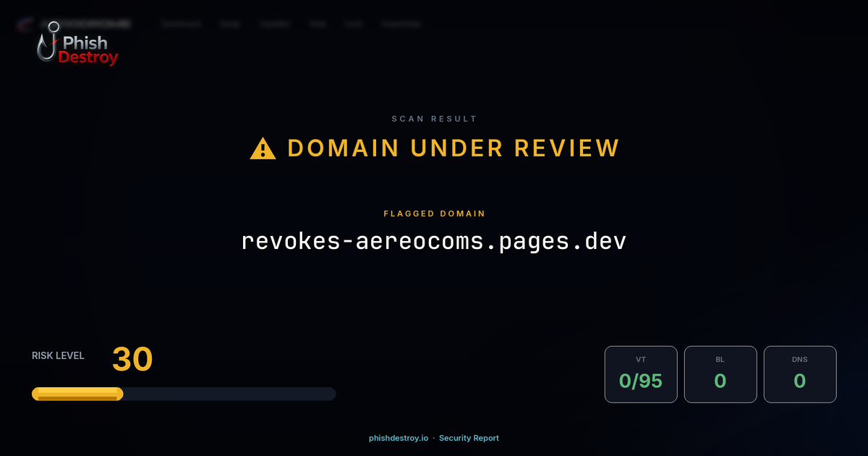Open the first navigation menu item
The image size is (868, 456).
pyautogui.click(x=179, y=24)
